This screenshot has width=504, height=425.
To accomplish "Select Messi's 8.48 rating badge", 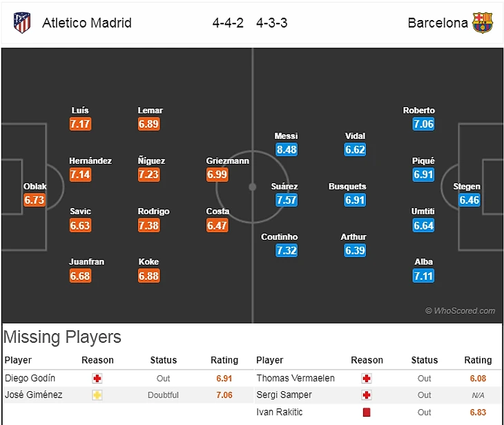I will pos(286,149).
